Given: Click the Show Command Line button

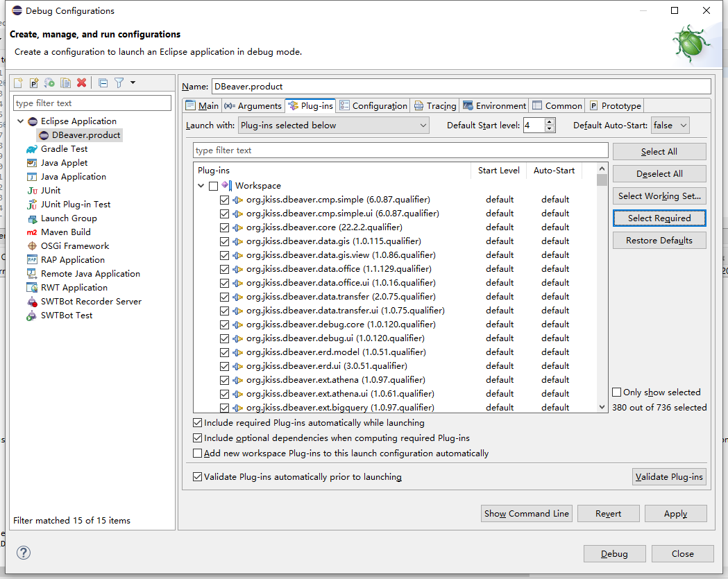Looking at the screenshot, I should coord(527,514).
